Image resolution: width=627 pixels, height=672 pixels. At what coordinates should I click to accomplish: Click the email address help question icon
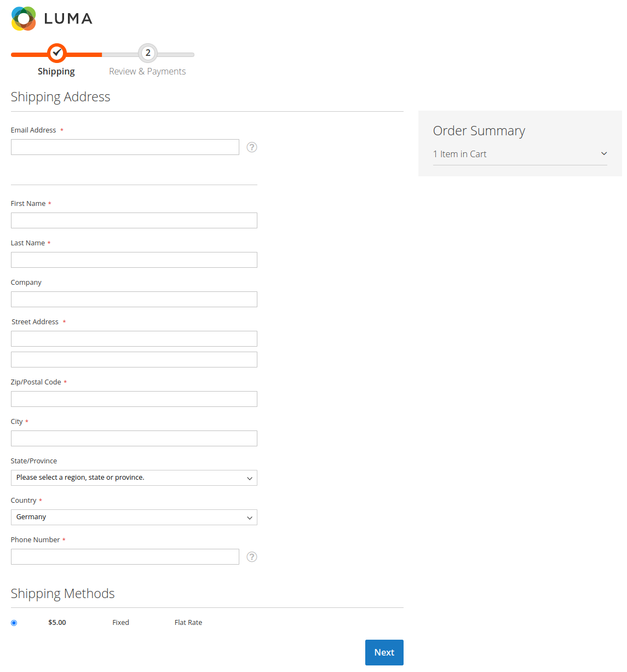pyautogui.click(x=252, y=147)
